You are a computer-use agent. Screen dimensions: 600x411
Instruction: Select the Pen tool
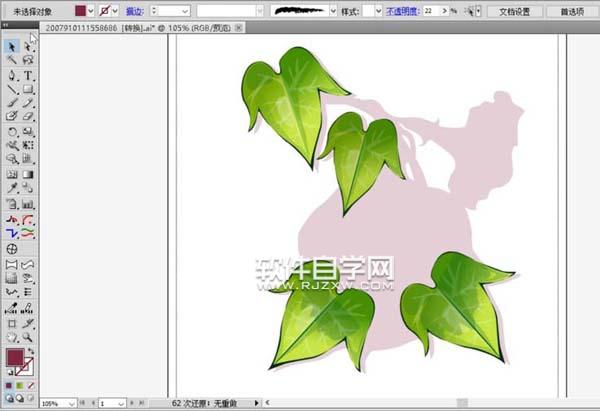[x=12, y=75]
